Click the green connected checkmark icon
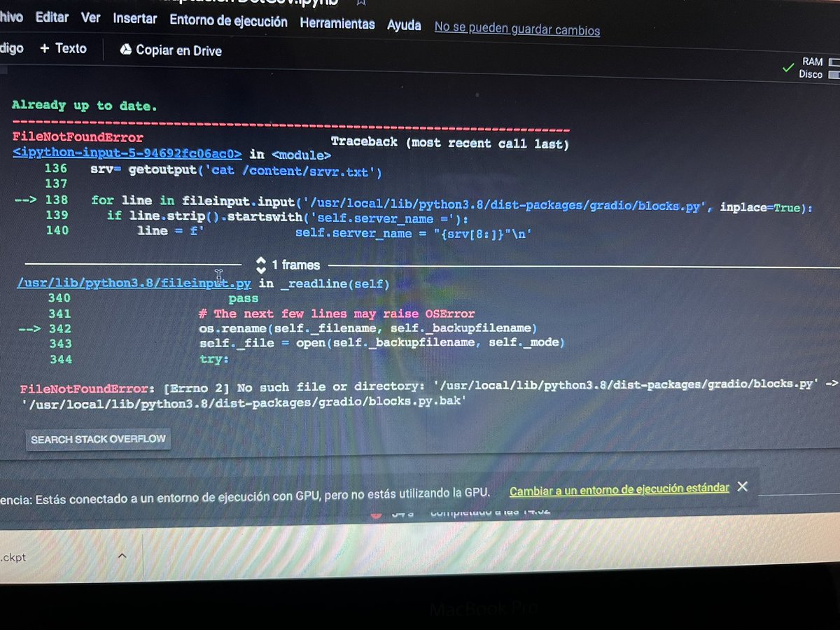The width and height of the screenshot is (840, 630). point(789,69)
